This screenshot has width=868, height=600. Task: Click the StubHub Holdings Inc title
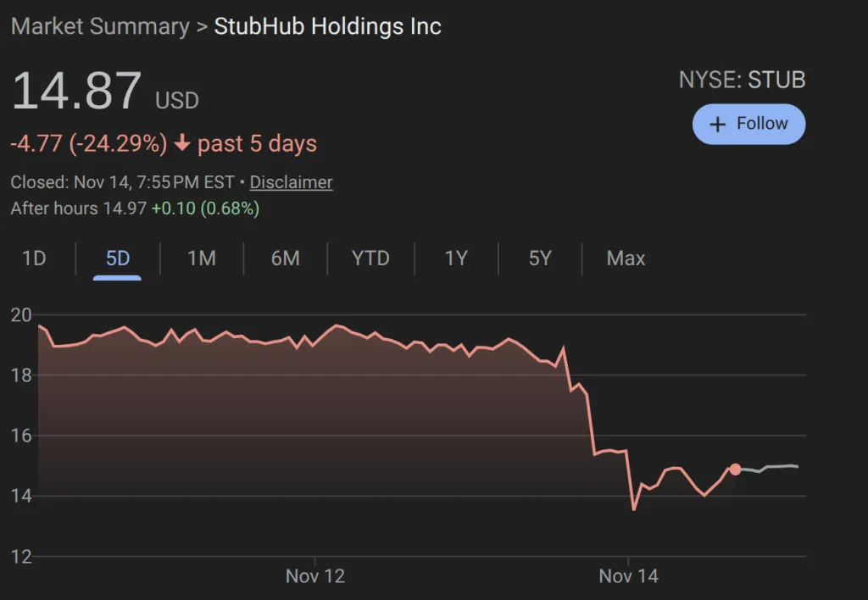327,26
